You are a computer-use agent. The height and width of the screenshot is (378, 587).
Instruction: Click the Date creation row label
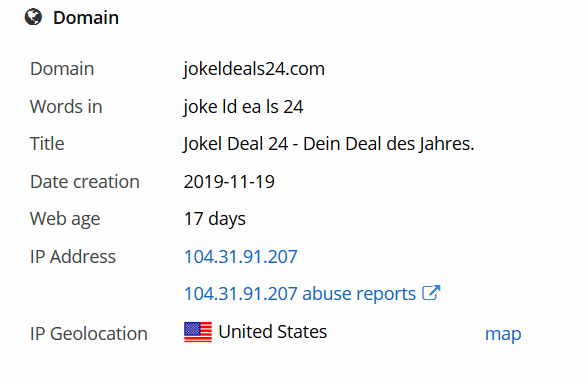click(x=85, y=182)
